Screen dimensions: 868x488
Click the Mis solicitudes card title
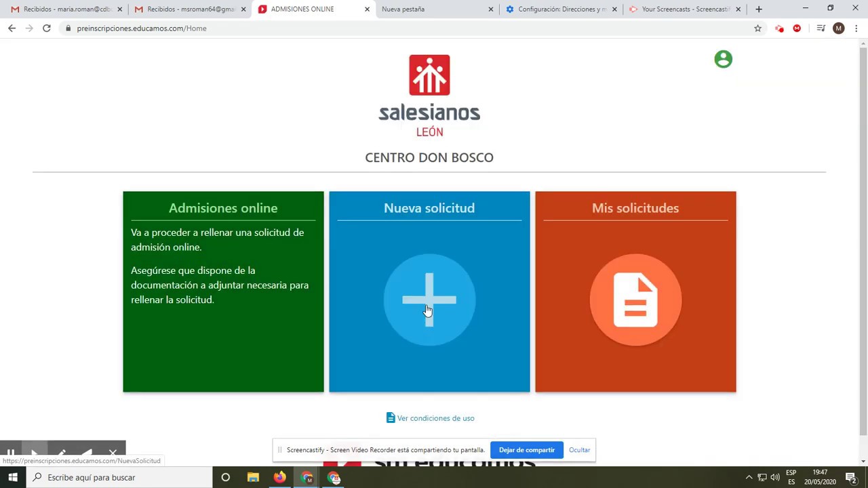(x=635, y=208)
